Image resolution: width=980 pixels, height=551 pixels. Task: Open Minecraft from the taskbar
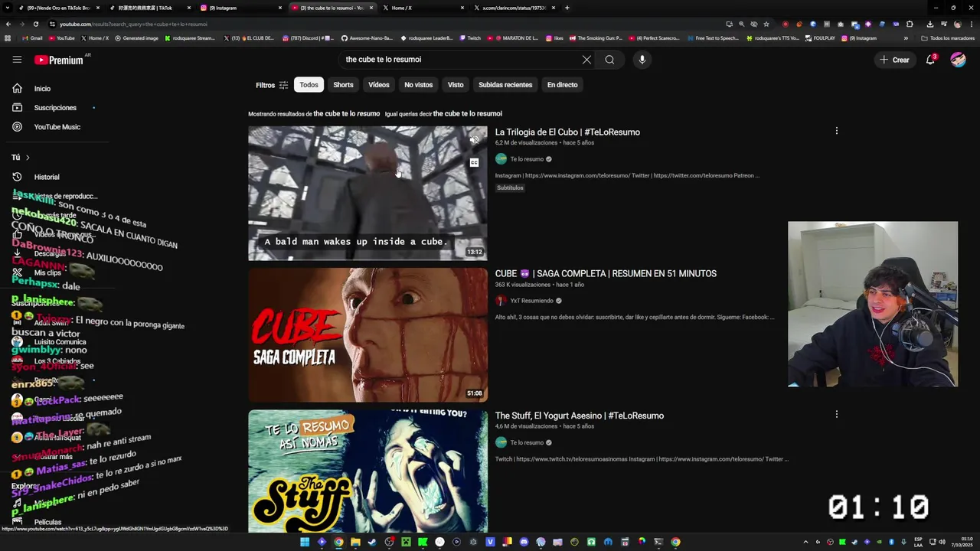pyautogui.click(x=406, y=542)
